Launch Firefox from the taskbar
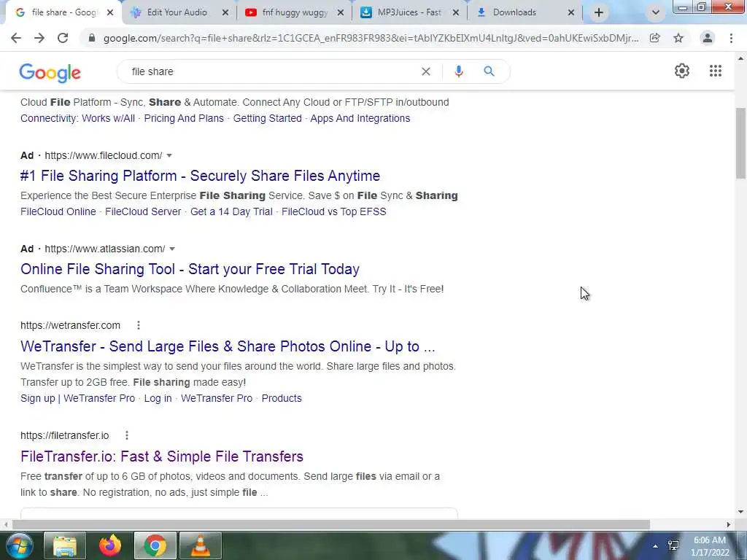The width and height of the screenshot is (747, 560). (x=110, y=545)
